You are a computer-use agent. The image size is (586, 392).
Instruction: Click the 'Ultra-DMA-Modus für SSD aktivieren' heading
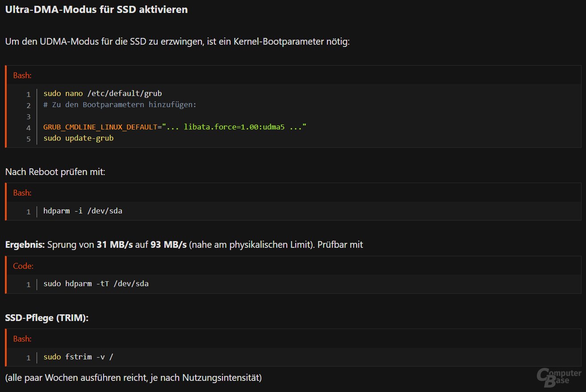coord(96,9)
